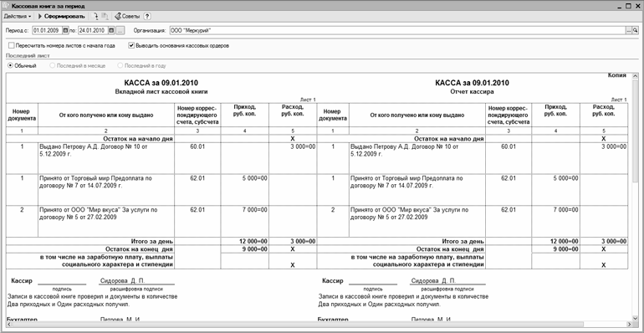
Task: Open the Советы tips item
Action: coord(127,17)
